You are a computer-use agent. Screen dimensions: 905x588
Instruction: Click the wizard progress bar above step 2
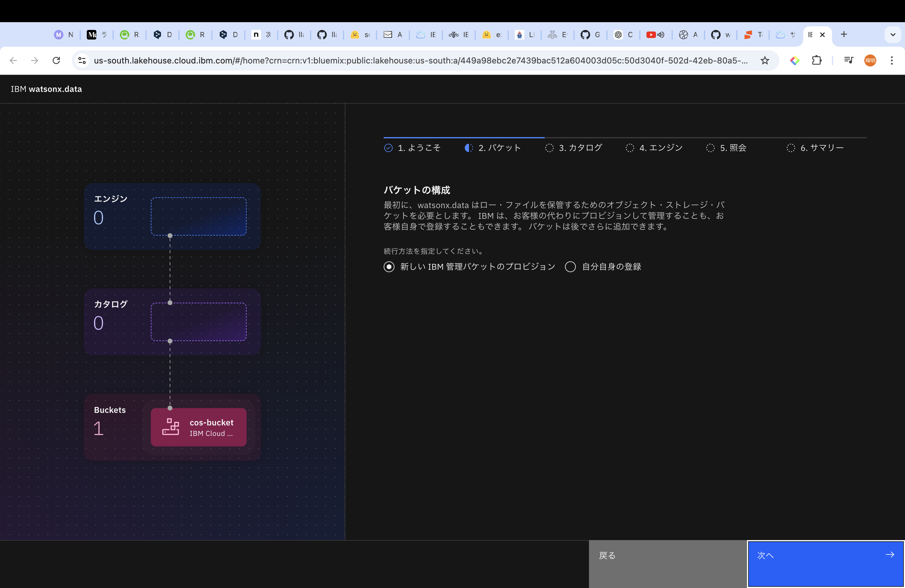point(463,138)
